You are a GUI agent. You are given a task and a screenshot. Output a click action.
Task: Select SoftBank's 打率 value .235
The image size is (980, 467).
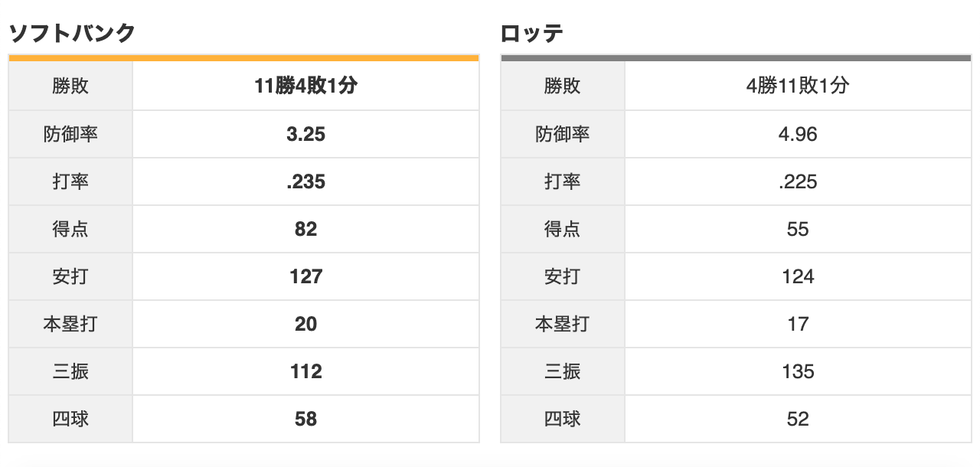point(305,181)
